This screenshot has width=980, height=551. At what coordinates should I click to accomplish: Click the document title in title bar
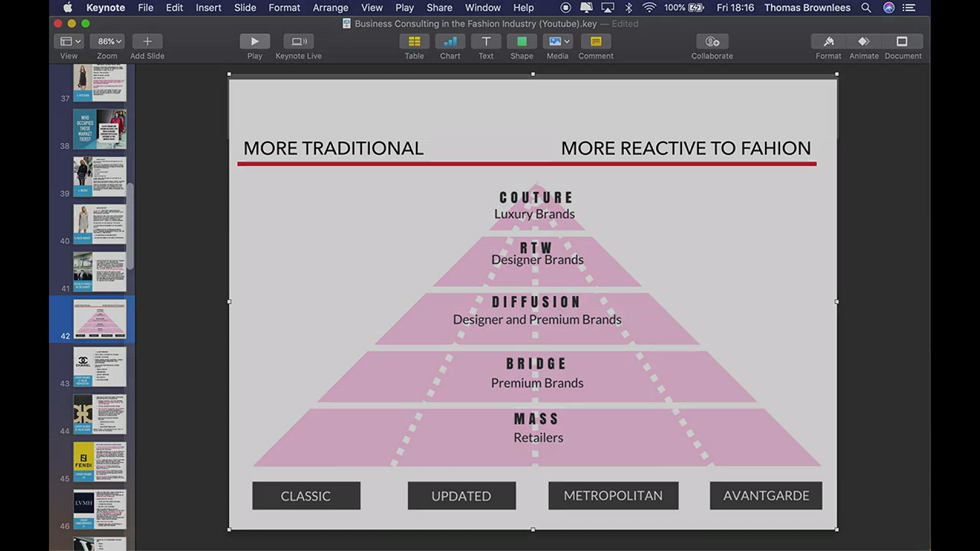pos(475,23)
